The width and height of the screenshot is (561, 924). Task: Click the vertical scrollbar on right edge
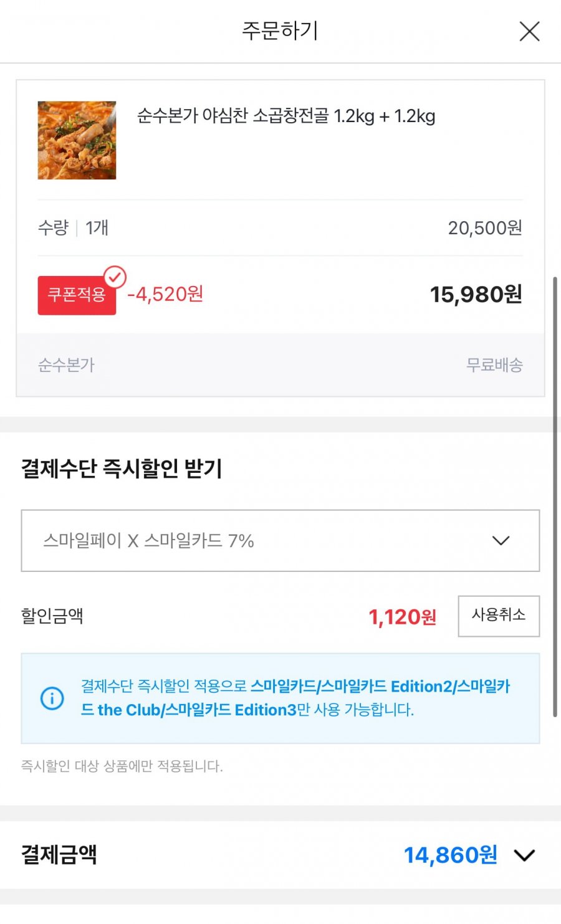(555, 497)
